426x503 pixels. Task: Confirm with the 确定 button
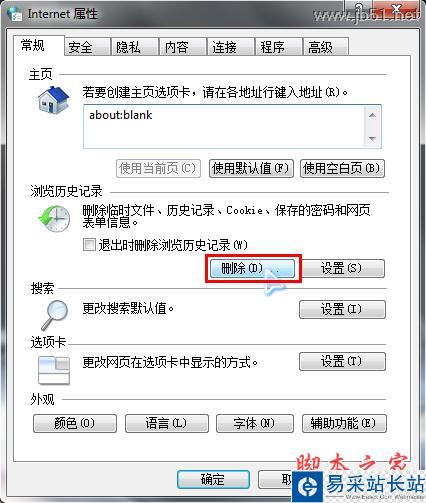tap(213, 479)
